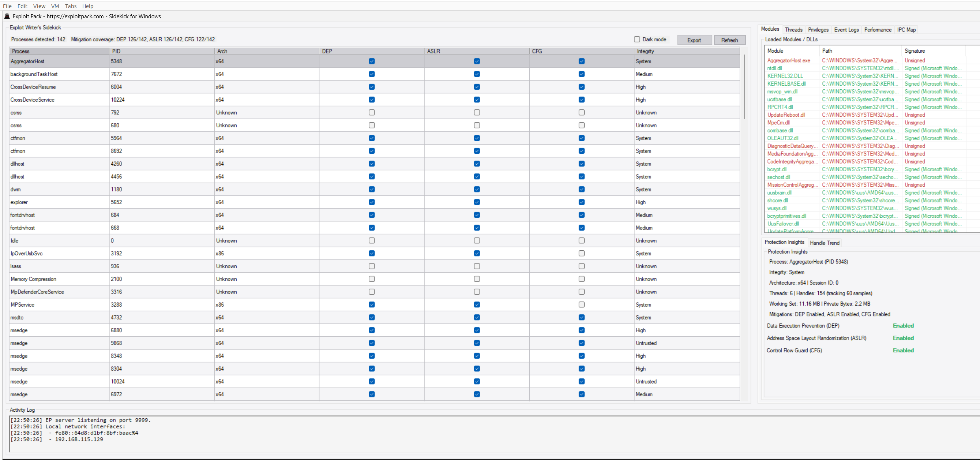Viewport: 980px width, 460px height.
Task: Open the Tabs menu
Action: point(70,6)
